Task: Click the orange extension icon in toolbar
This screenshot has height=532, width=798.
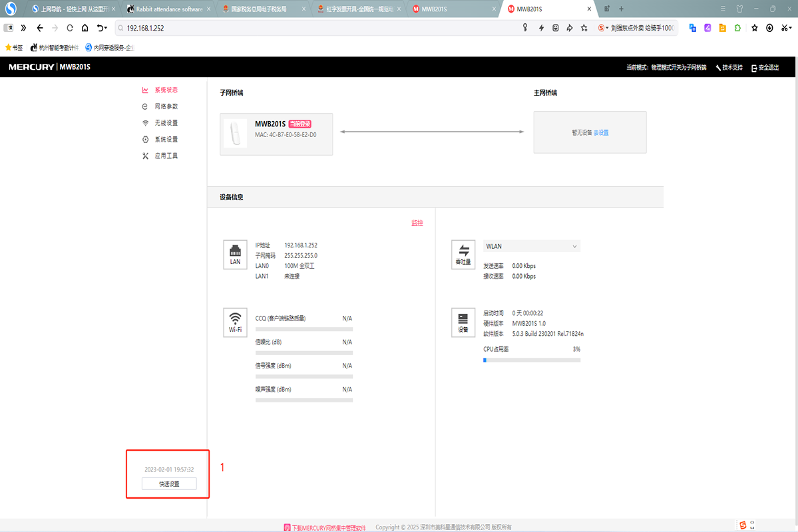Action: (723, 28)
